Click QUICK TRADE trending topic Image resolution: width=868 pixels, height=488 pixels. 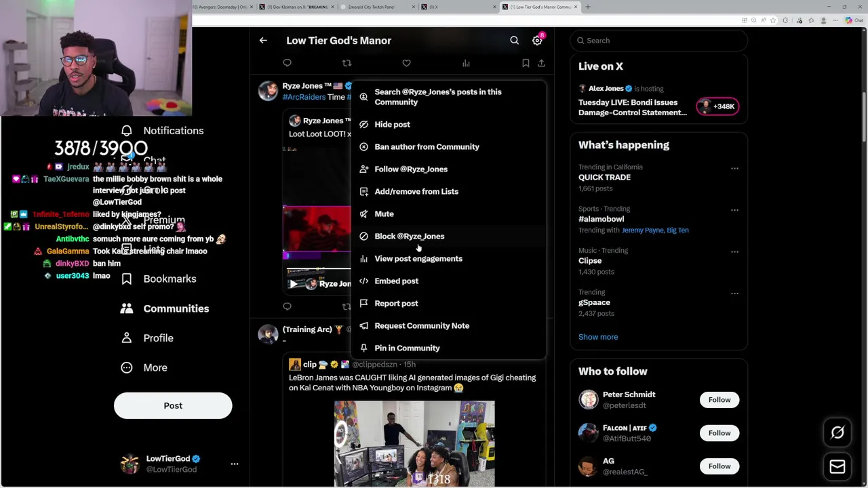(x=604, y=178)
